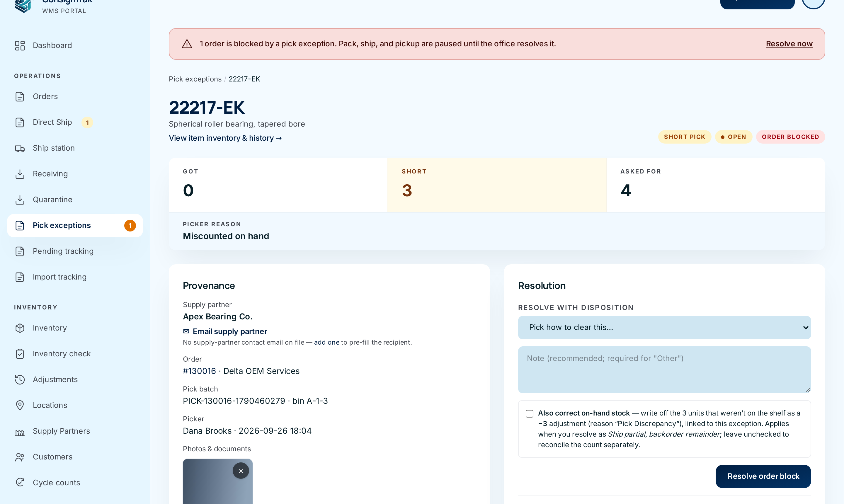The image size is (844, 504).
Task: Open Import tracking in the sidebar
Action: pos(75,277)
